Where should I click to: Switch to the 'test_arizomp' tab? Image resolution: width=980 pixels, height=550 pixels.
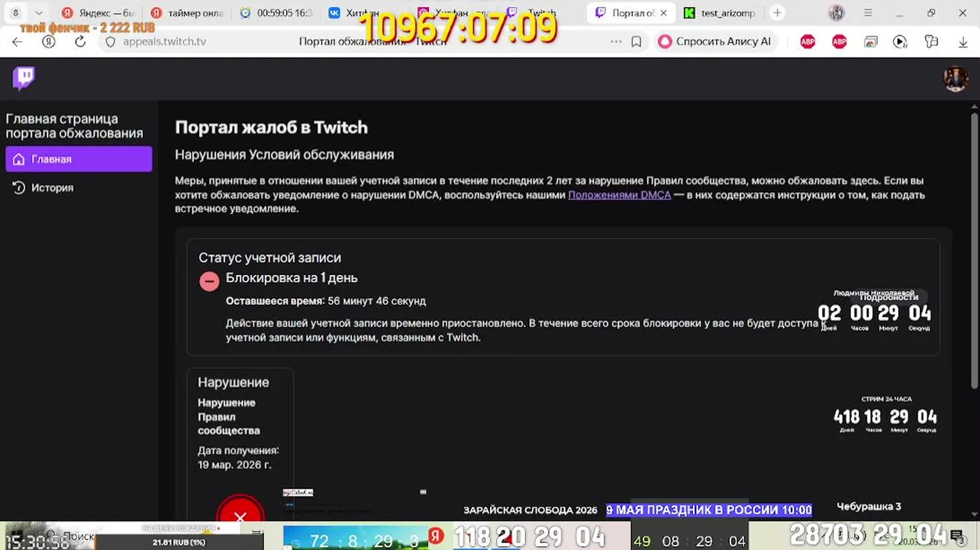719,13
